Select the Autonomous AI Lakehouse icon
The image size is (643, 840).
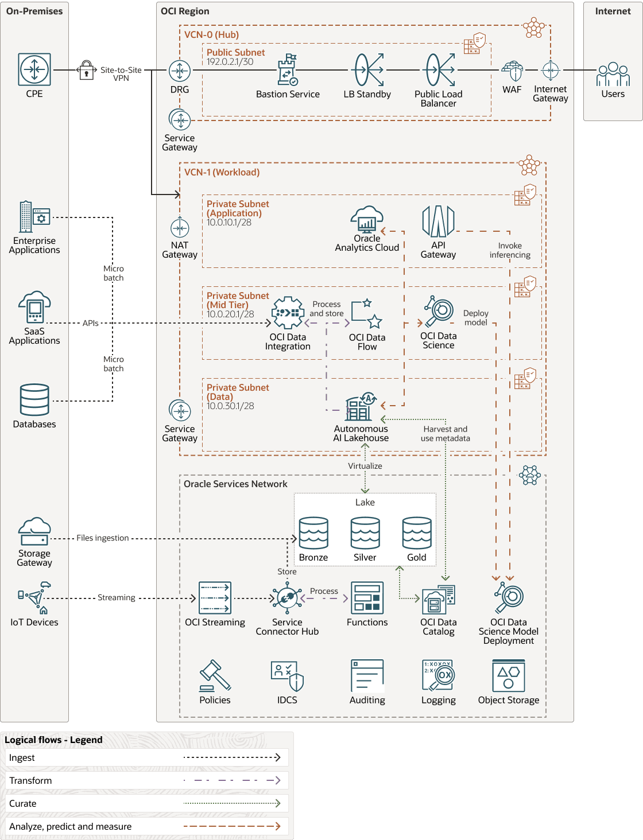coord(361,406)
